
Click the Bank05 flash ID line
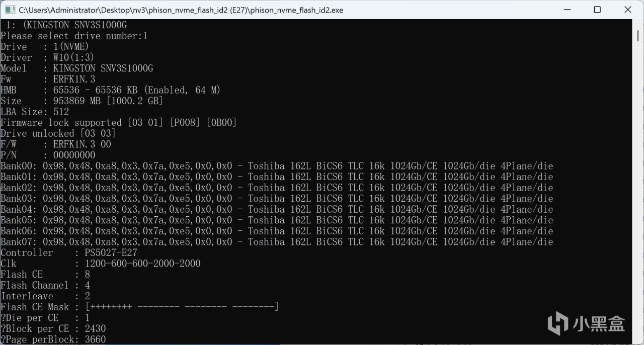click(277, 220)
